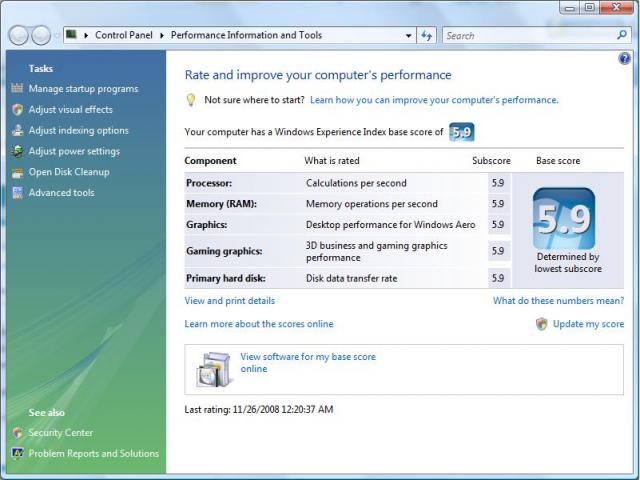
Task: Click Learn more about the scores online
Action: click(x=259, y=324)
